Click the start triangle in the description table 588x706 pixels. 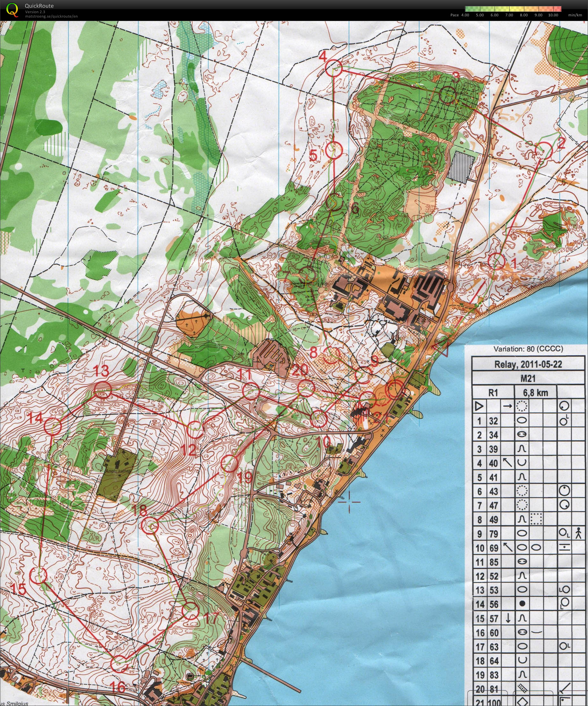pos(479,406)
